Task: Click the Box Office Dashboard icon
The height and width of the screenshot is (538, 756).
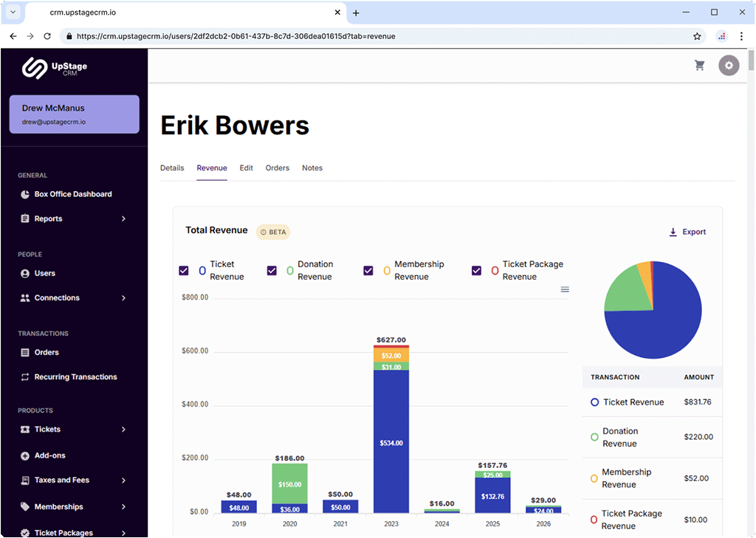Action: [25, 195]
